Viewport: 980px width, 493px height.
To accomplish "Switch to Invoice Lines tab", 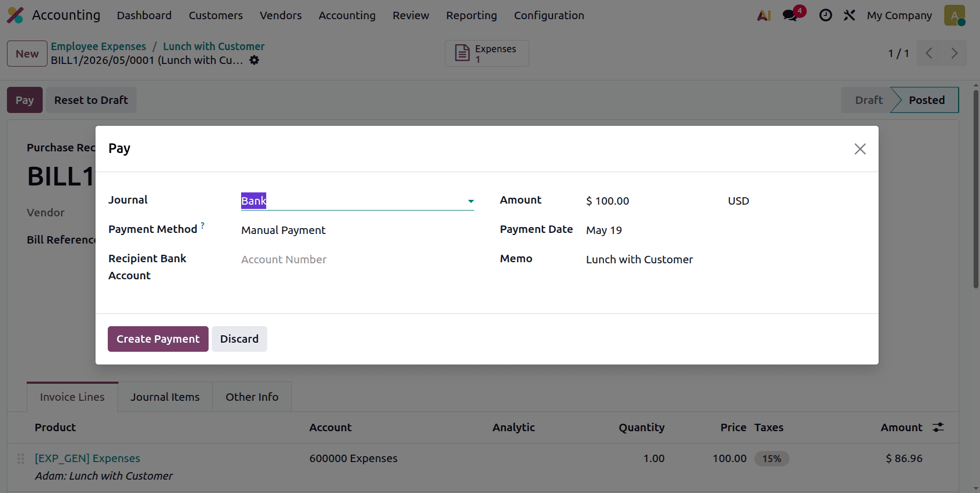I will tap(72, 397).
